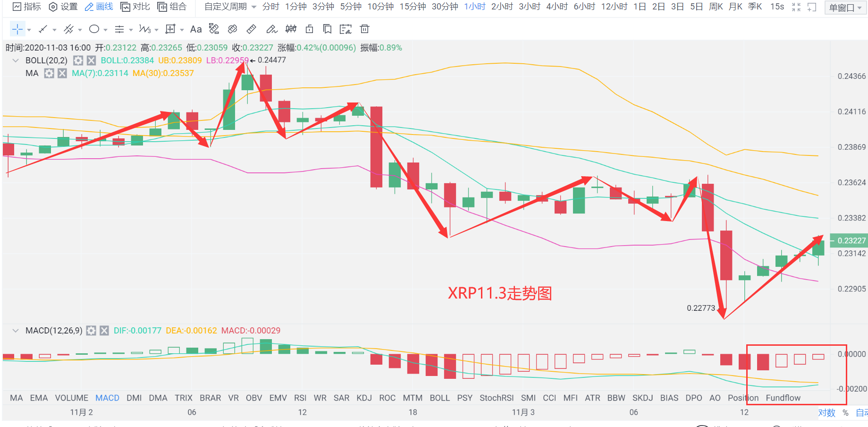This screenshot has height=427, width=868.
Task: Select the KDJ indicator tab
Action: click(364, 398)
